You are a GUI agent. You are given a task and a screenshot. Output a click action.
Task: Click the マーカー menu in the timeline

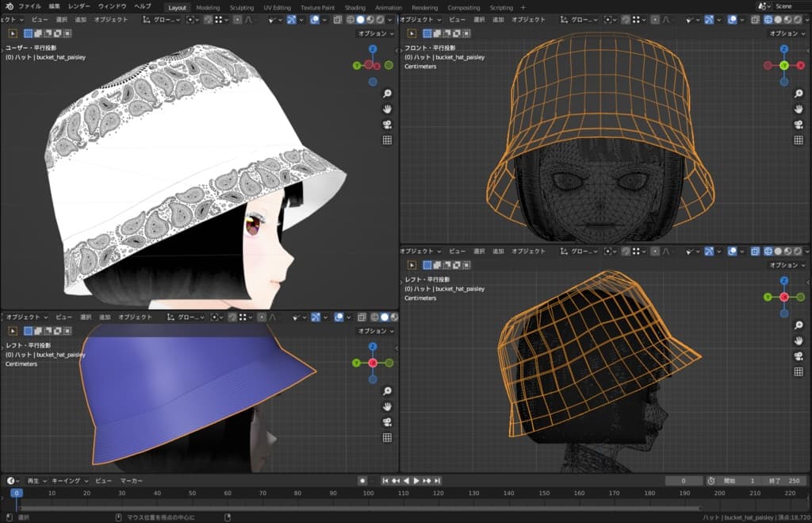tap(132, 481)
